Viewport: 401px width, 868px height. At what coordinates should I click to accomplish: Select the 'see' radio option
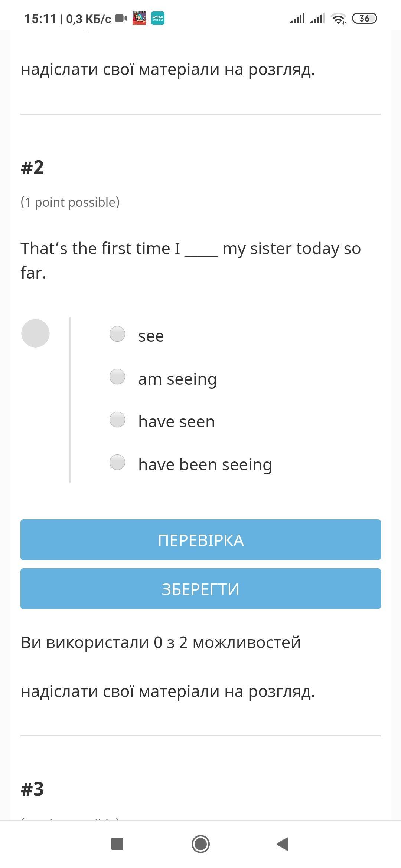117,334
